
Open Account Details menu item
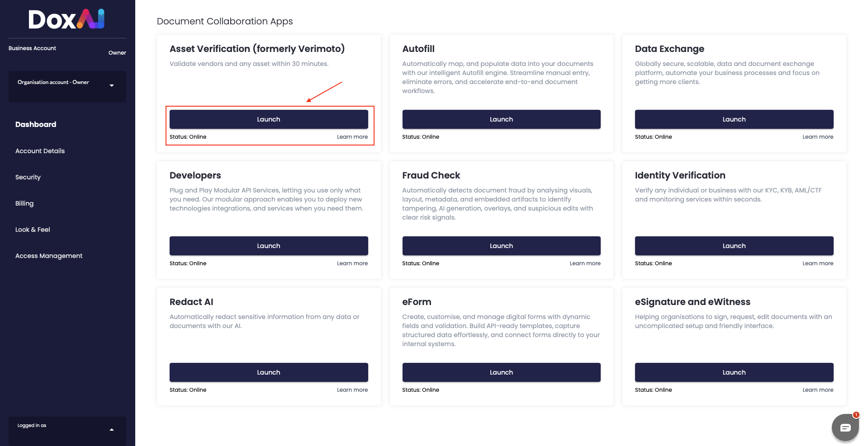[x=40, y=151]
